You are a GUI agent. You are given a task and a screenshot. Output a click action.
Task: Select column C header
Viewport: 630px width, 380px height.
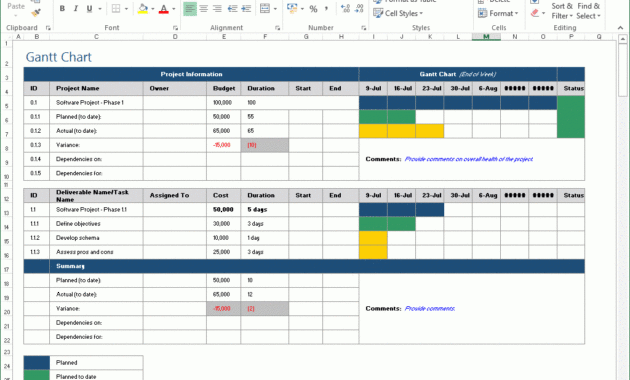[96, 37]
